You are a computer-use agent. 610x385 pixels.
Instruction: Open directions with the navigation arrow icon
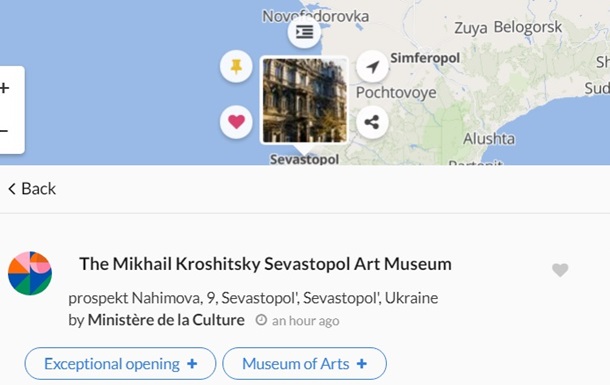pyautogui.click(x=372, y=66)
